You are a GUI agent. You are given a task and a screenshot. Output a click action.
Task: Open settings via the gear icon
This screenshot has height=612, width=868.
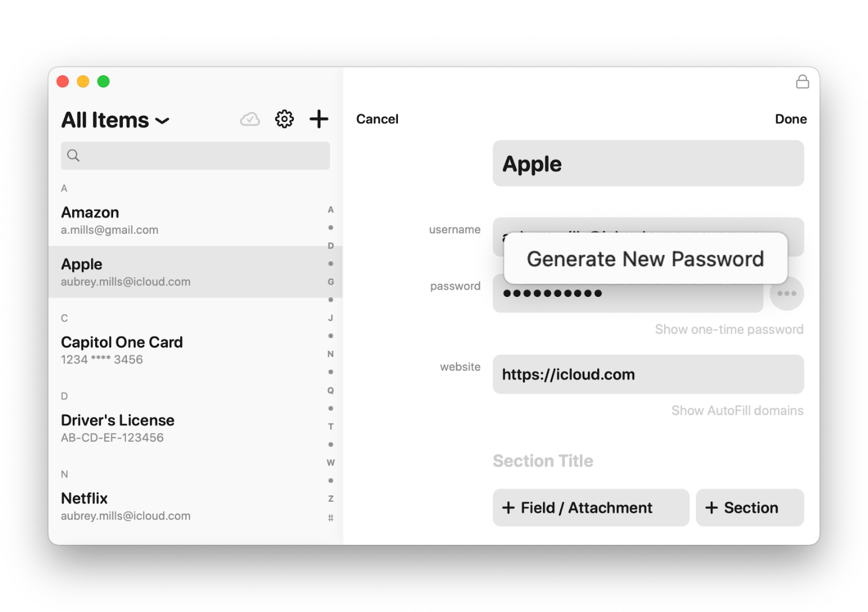coord(284,119)
